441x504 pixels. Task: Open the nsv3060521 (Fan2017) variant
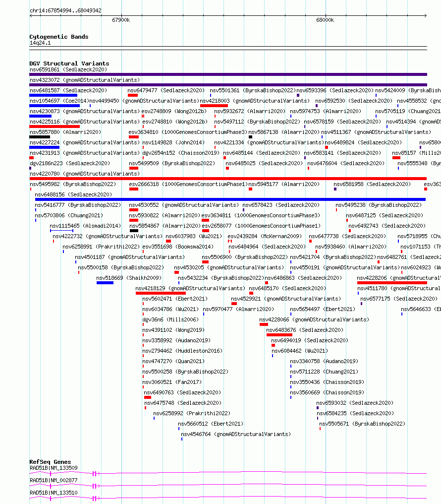tap(172, 382)
